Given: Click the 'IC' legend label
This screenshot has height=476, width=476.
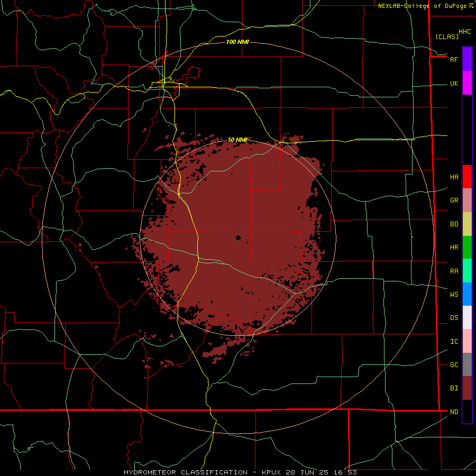Looking at the screenshot, I should (454, 342).
